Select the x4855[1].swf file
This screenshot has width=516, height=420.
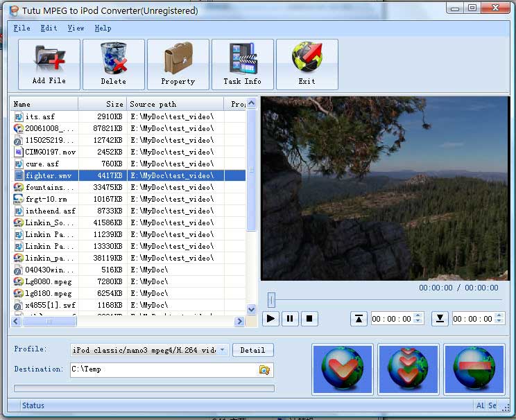tap(128, 305)
